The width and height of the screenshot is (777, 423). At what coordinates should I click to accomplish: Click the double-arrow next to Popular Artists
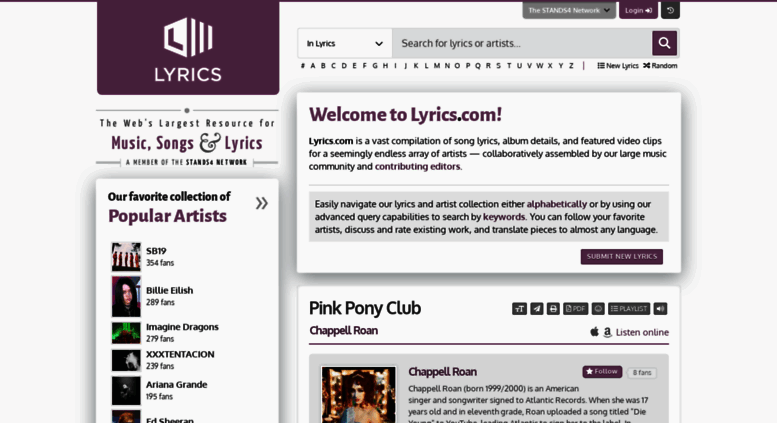pyautogui.click(x=262, y=203)
